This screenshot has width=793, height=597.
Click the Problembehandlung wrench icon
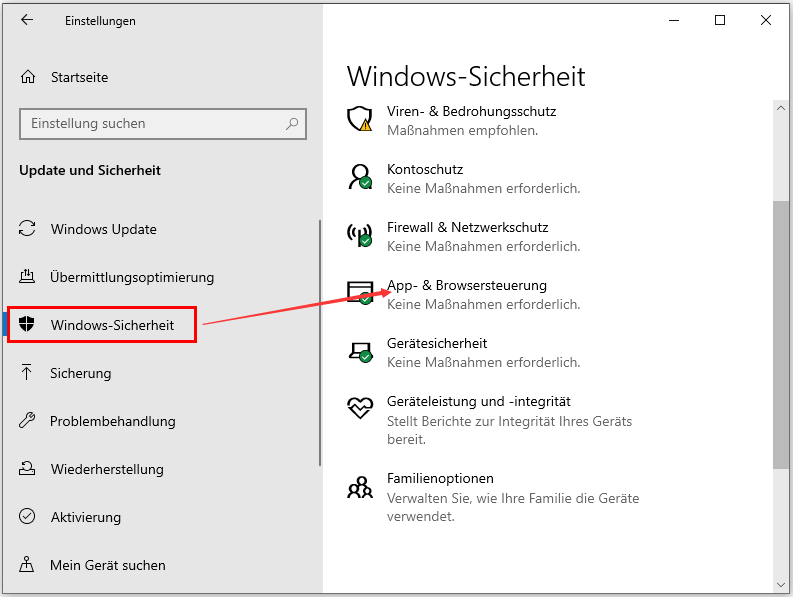[x=27, y=420]
